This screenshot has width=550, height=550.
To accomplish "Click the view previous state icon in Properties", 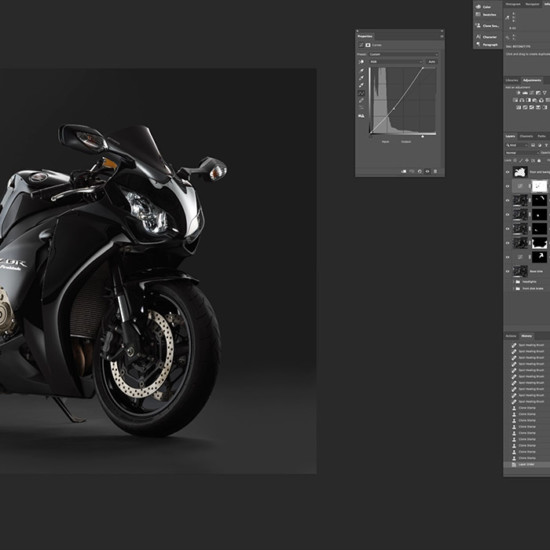I will [412, 172].
